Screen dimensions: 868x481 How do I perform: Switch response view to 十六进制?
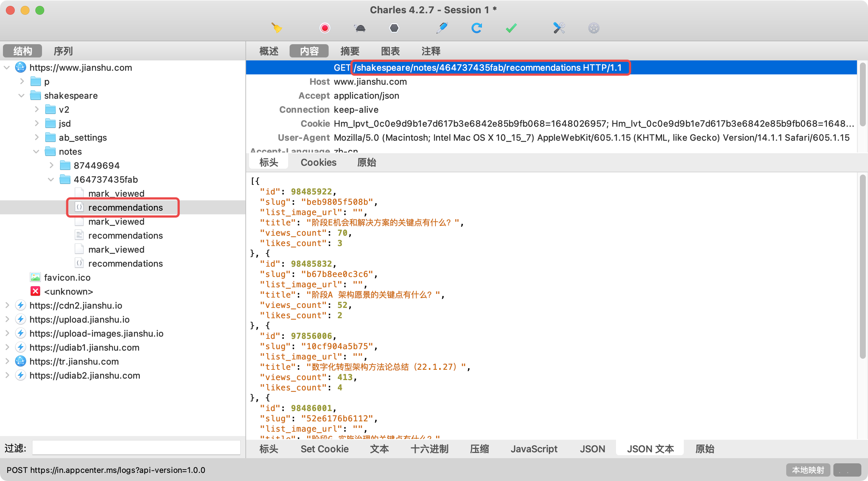(x=429, y=449)
